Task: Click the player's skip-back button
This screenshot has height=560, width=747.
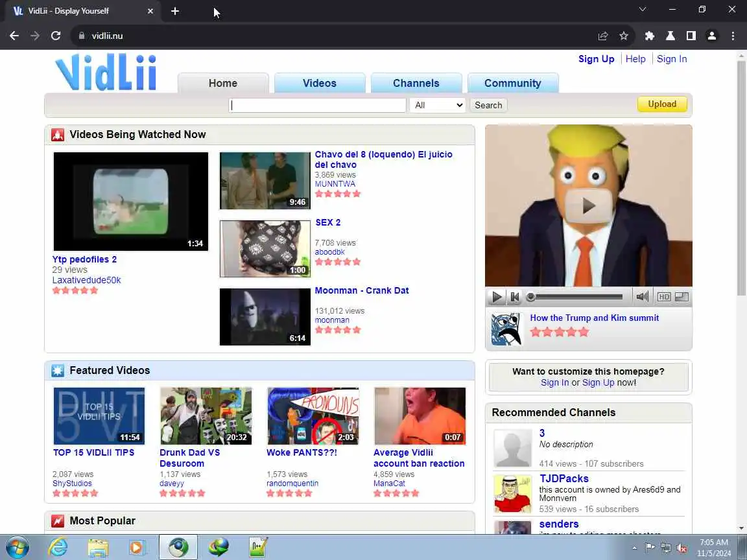Action: pyautogui.click(x=514, y=297)
